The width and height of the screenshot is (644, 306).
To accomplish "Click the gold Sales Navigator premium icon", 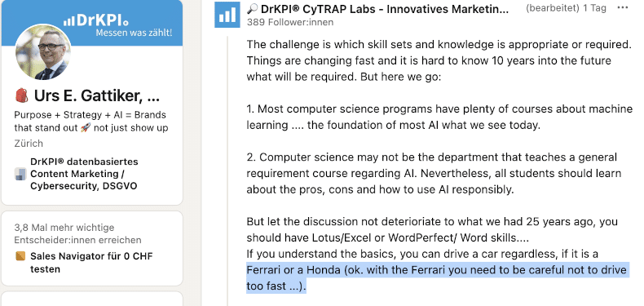I will click(x=20, y=256).
